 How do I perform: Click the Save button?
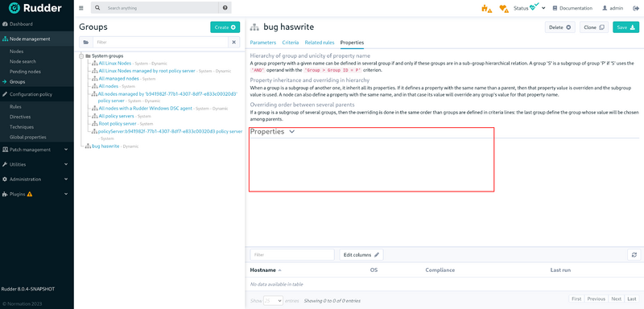pos(626,27)
